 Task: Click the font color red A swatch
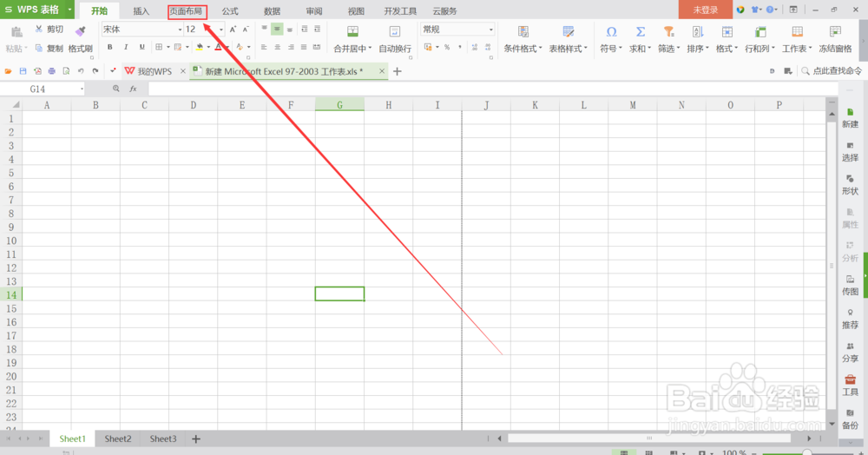coord(218,47)
